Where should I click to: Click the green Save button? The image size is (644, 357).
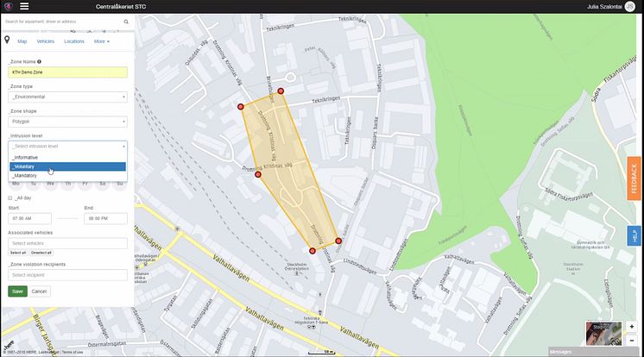17,291
